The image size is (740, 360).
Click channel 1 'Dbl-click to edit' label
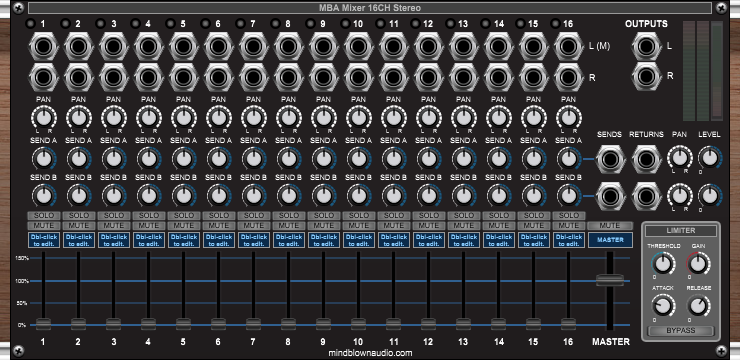(43, 240)
